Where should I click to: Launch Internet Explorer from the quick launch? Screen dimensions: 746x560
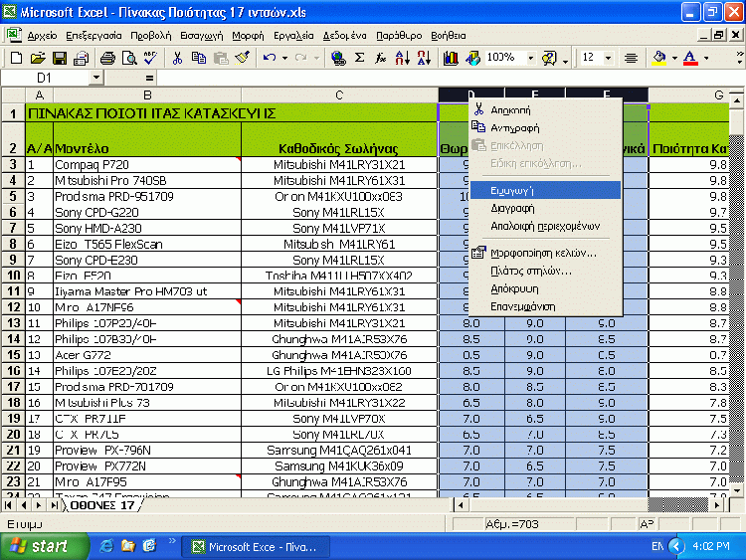[x=106, y=546]
